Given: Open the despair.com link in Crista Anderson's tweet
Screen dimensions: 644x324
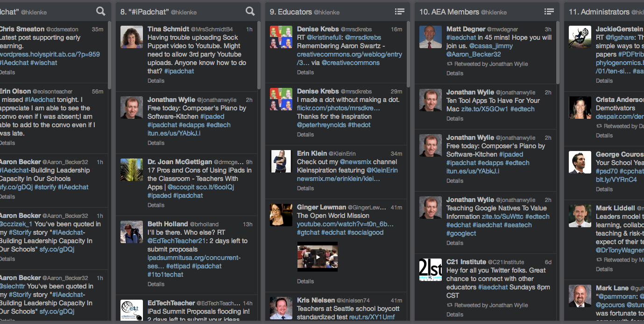Looking at the screenshot, I should (620, 116).
